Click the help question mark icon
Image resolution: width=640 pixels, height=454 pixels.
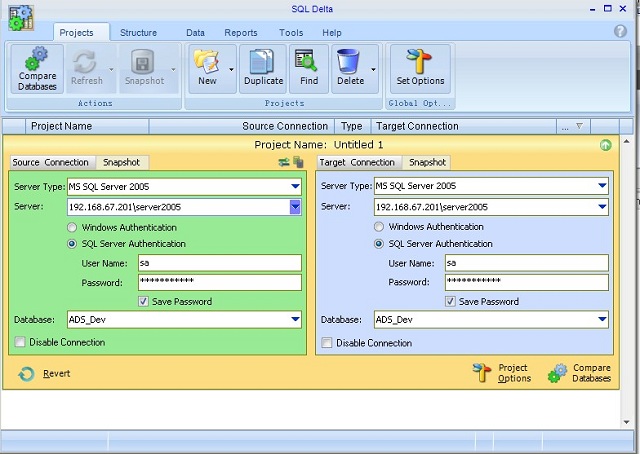point(620,31)
